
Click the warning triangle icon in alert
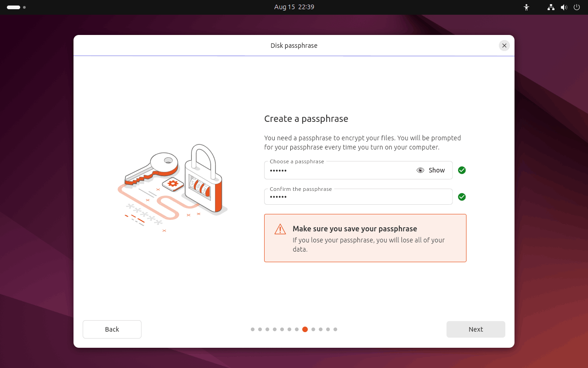[280, 229]
